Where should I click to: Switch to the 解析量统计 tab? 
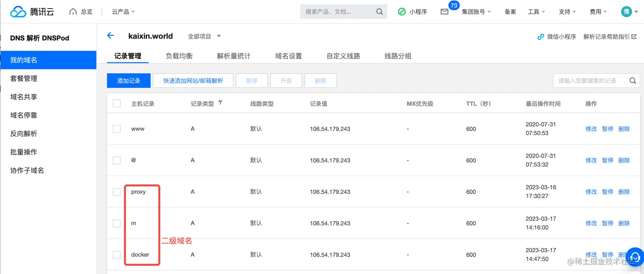(x=234, y=56)
